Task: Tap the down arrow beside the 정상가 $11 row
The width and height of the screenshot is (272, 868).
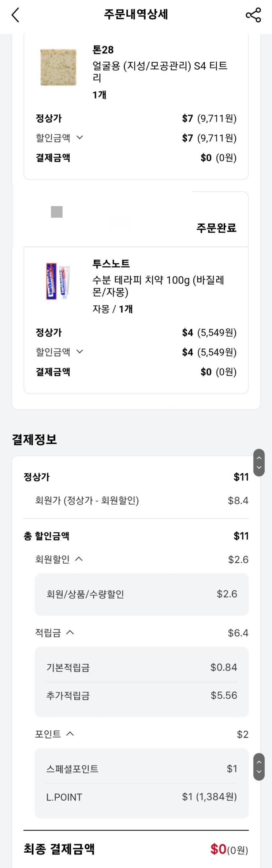Action: 259,468
